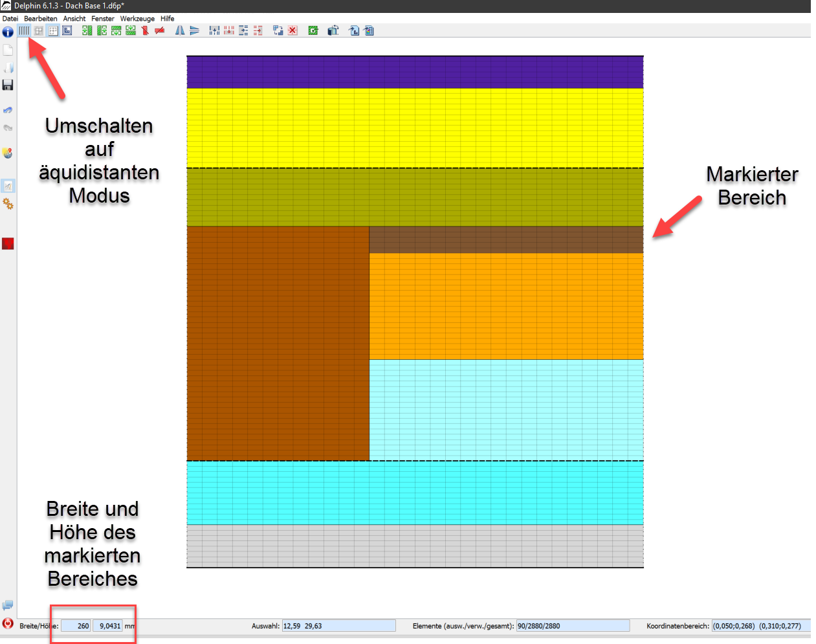
Task: Open the Bearbeiten menu
Action: pos(41,19)
